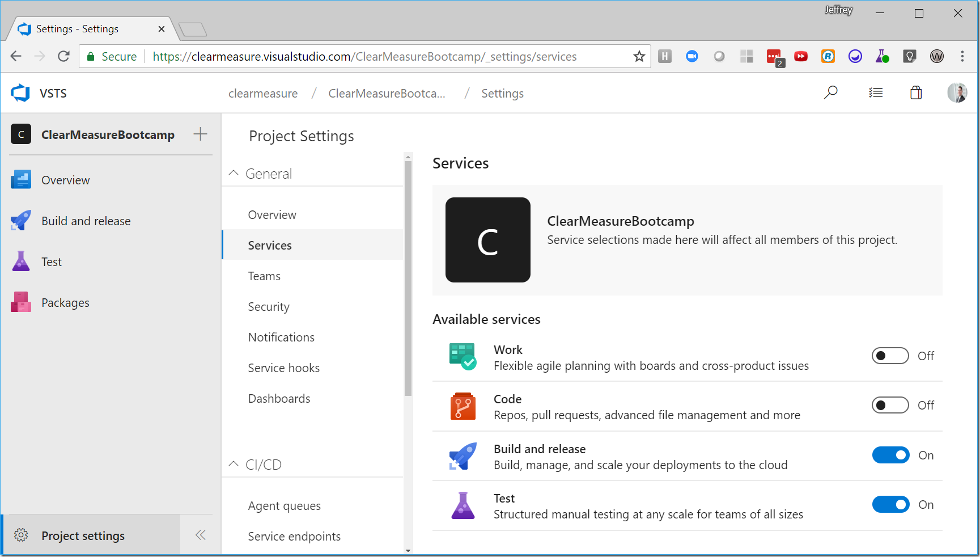Toggle the Code service on
The width and height of the screenshot is (980, 557).
(x=890, y=405)
